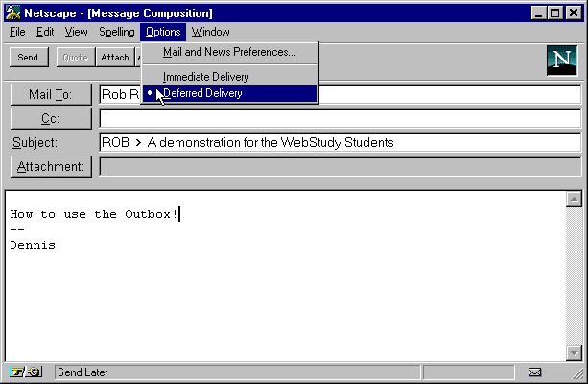Viewport: 588px width, 384px height.
Task: Click the Send button
Action: [x=29, y=57]
